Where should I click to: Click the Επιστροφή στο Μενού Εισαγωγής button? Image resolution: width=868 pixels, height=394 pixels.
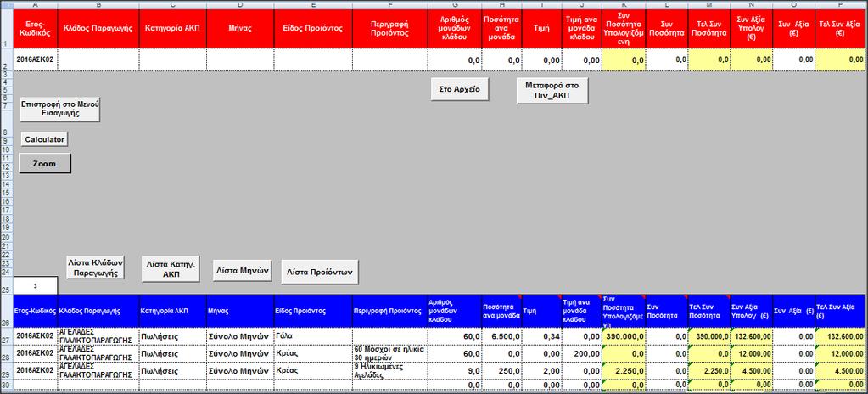click(x=59, y=109)
